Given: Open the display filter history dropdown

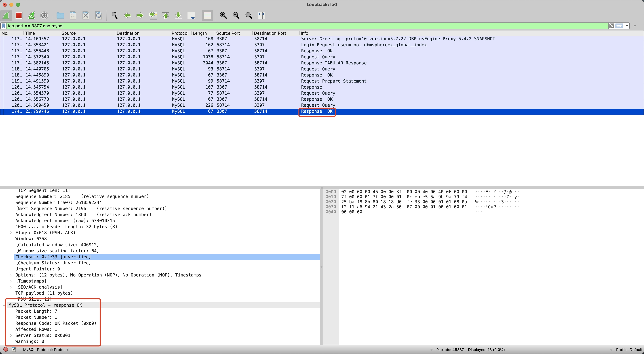Looking at the screenshot, I should coord(627,26).
